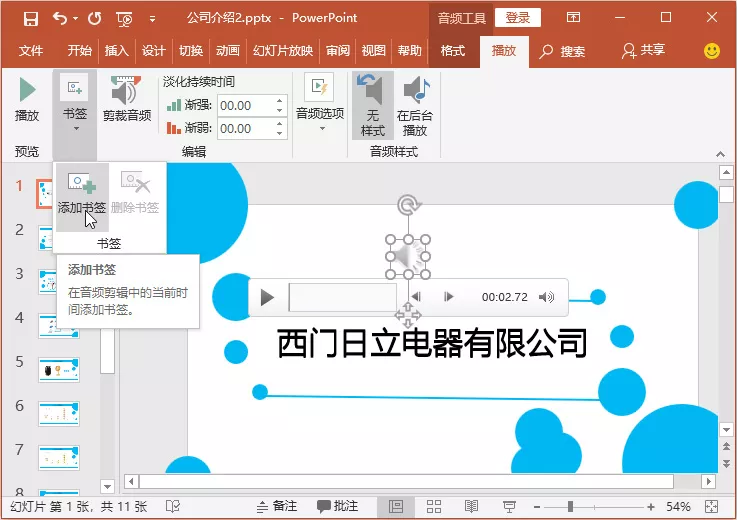Image resolution: width=737 pixels, height=520 pixels.
Task: Increase the 渐弱 fade-out duration
Action: [x=280, y=123]
